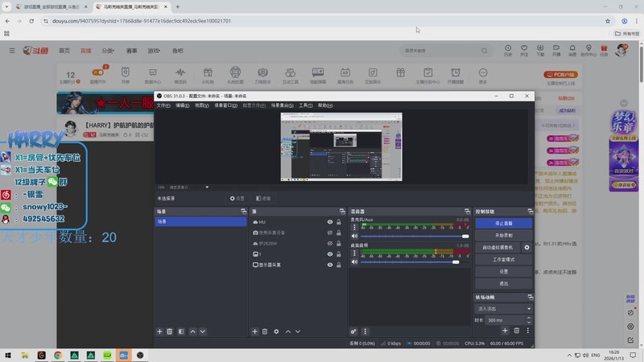644x362 pixels.
Task: Open Chrome tab search chevron
Action: tap(6, 6)
